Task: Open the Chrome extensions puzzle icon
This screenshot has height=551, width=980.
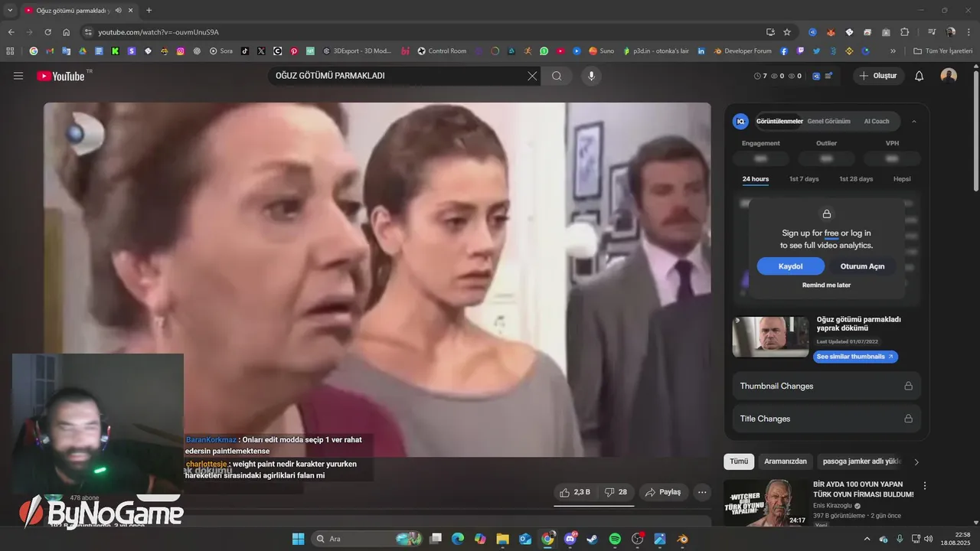Action: (904, 32)
